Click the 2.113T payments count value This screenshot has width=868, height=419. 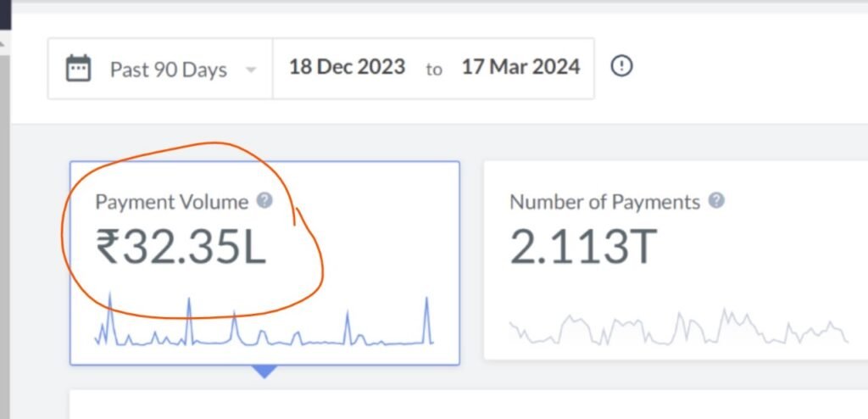click(x=583, y=247)
